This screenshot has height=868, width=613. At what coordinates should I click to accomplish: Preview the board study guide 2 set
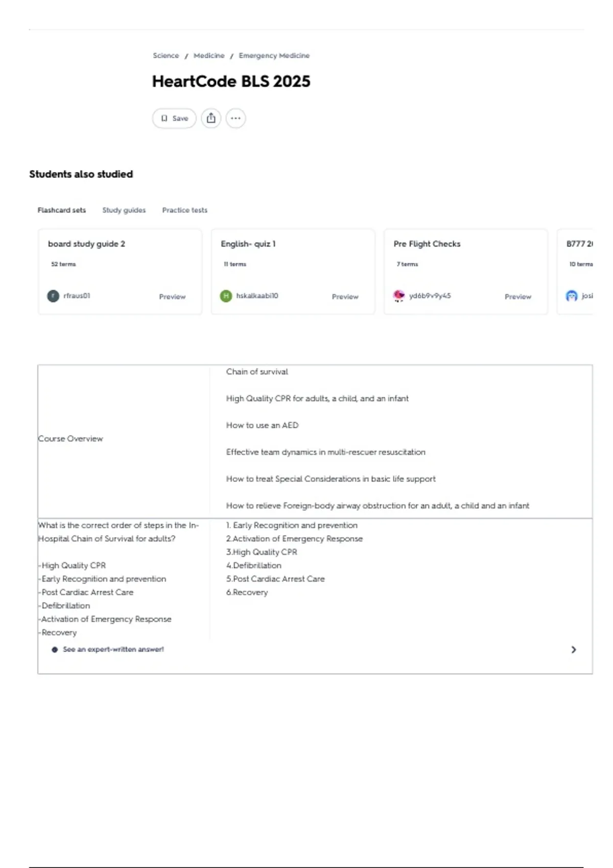point(172,297)
